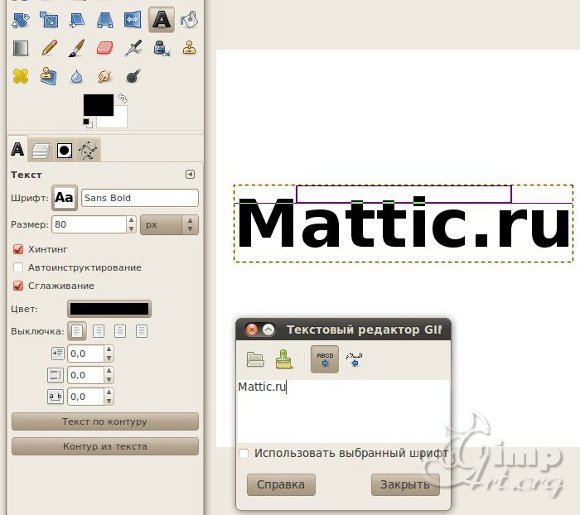Viewport: 580px width, 515px height.
Task: Select the Text tool
Action: (x=162, y=20)
